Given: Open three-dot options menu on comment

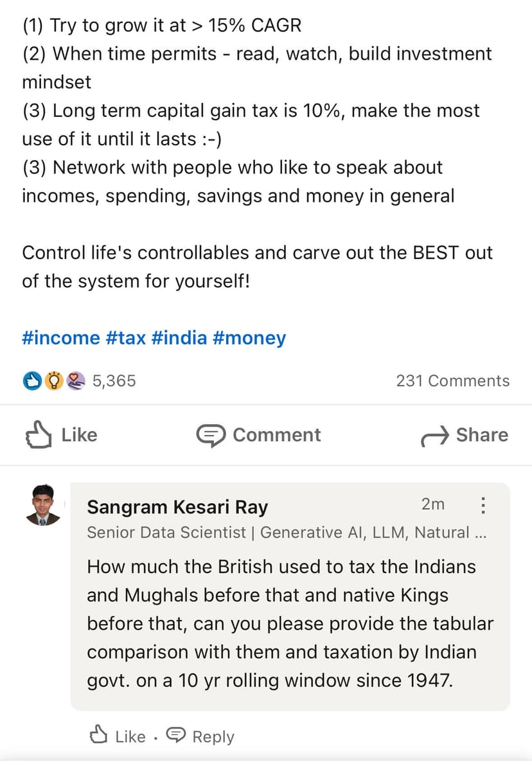Looking at the screenshot, I should (483, 506).
